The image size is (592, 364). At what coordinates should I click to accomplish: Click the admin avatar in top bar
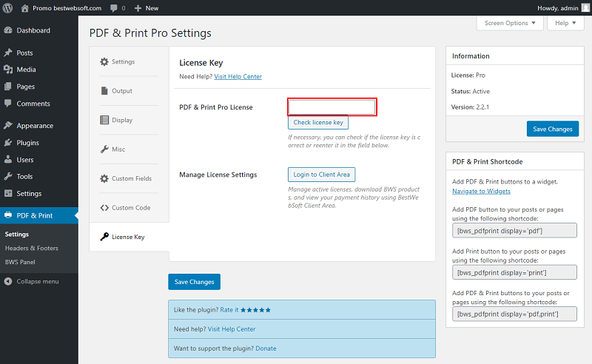point(585,8)
